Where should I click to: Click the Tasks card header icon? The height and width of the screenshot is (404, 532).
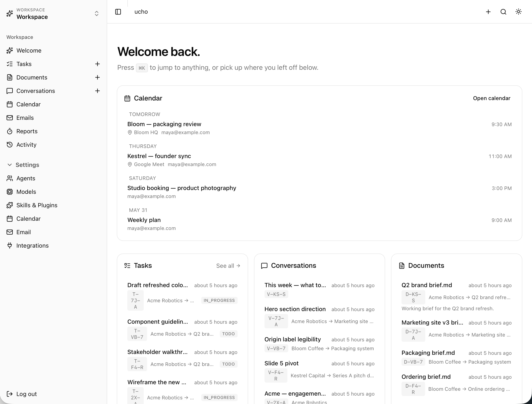pyautogui.click(x=127, y=266)
